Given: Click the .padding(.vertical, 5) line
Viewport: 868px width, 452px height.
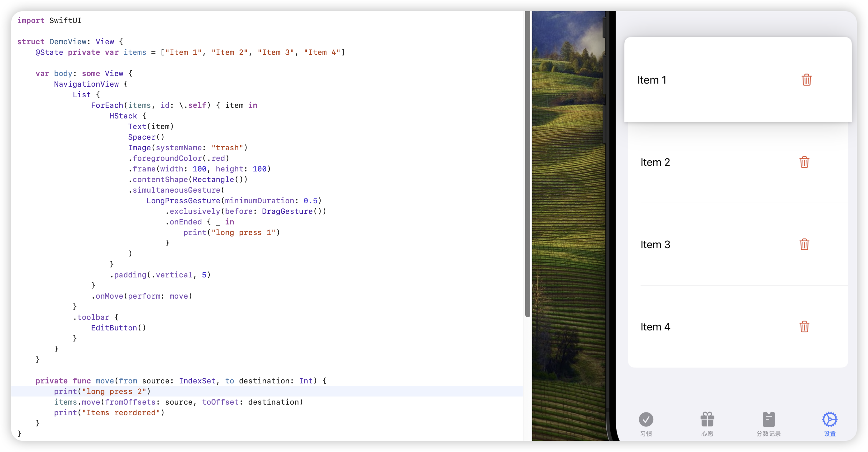Looking at the screenshot, I should tap(160, 275).
